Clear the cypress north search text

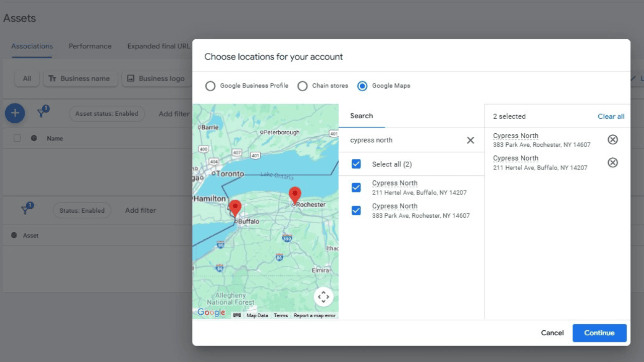(x=470, y=140)
